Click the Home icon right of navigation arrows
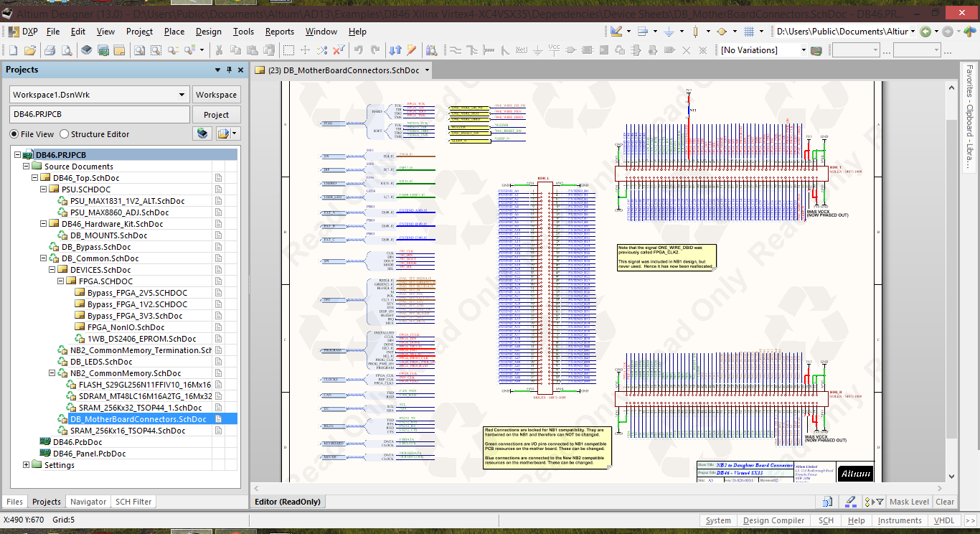Image resolution: width=980 pixels, height=534 pixels. pos(969,32)
